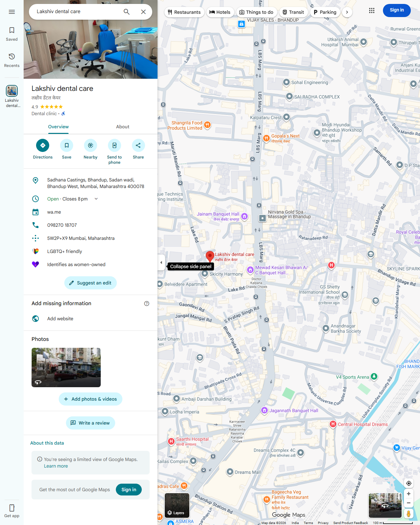Click Saarthi Hospital marker
The height and width of the screenshot is (525, 420).
click(171, 441)
